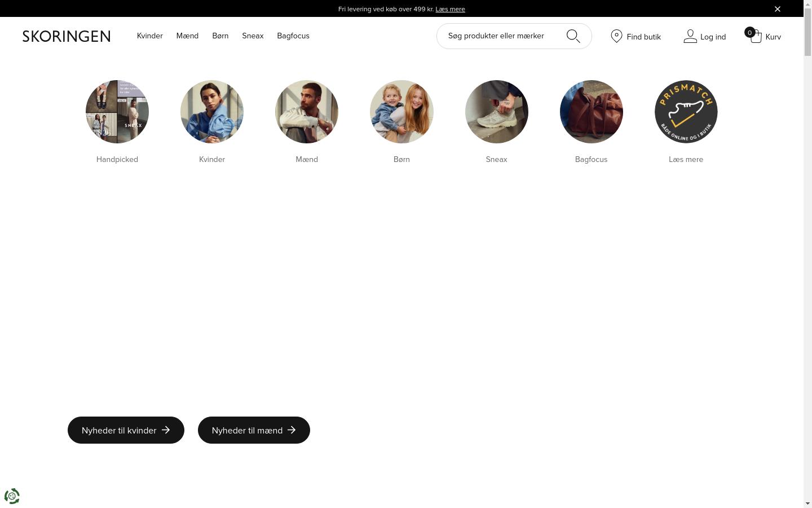Click the Nyheder til kvinder button
The width and height of the screenshot is (812, 508).
pyautogui.click(x=126, y=430)
